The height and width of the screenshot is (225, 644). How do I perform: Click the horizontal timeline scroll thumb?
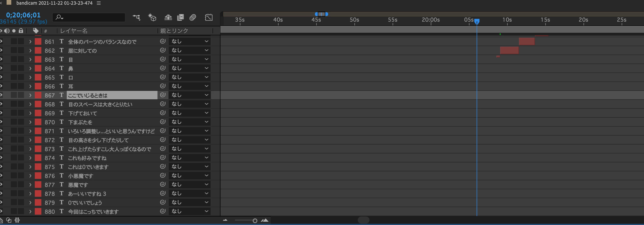pyautogui.click(x=364, y=220)
